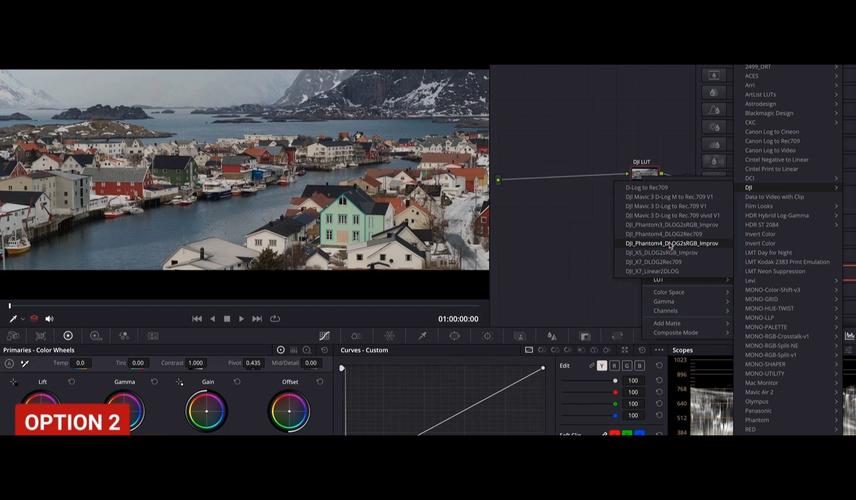856x500 pixels.
Task: Choose D-Log to Rec709 LUT
Action: point(673,187)
